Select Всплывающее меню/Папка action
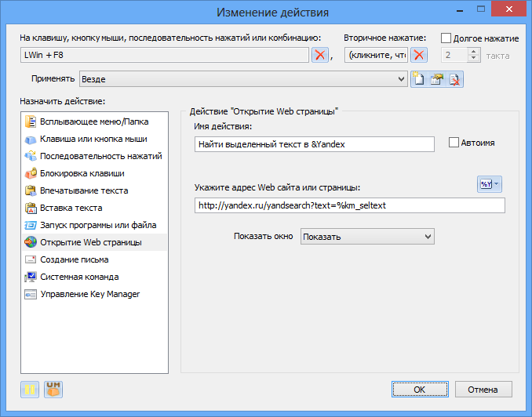 [94, 121]
